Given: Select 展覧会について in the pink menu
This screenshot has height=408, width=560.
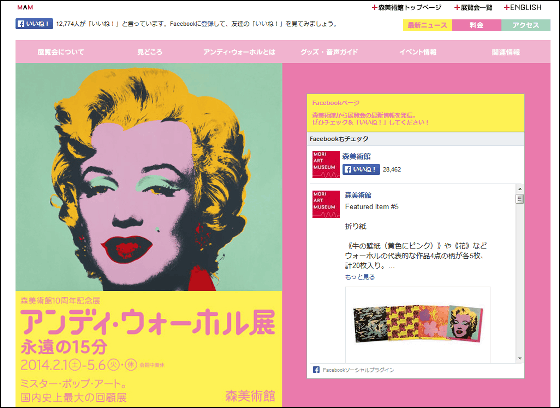Looking at the screenshot, I should coord(61,52).
